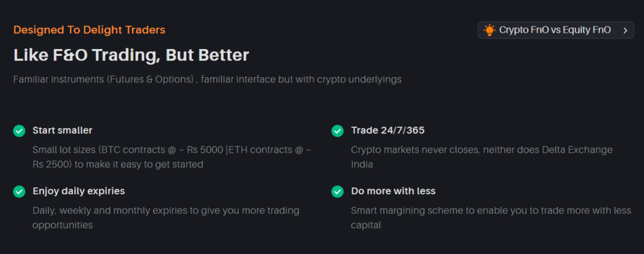
Task: Click green checkmark beside Do more with less
Action: pyautogui.click(x=338, y=191)
